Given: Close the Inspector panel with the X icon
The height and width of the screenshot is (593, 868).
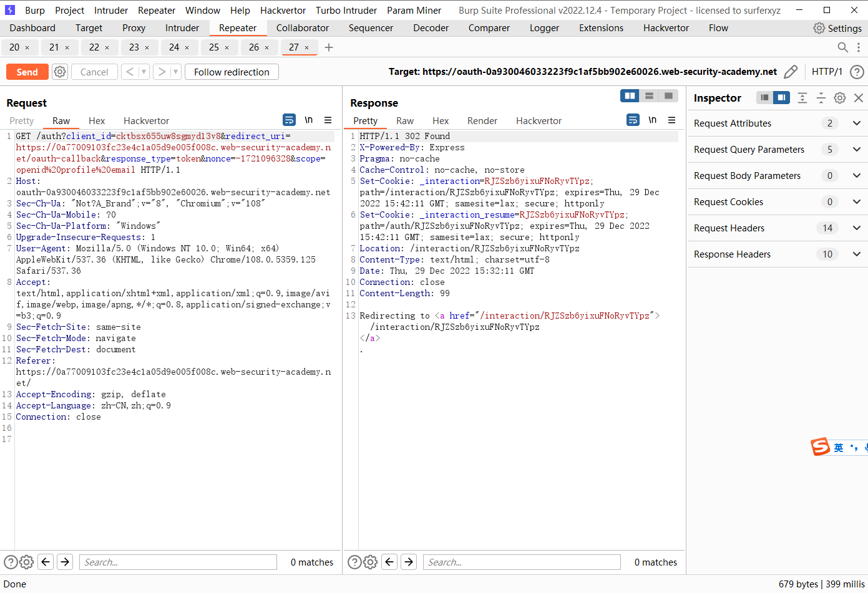Looking at the screenshot, I should (859, 97).
